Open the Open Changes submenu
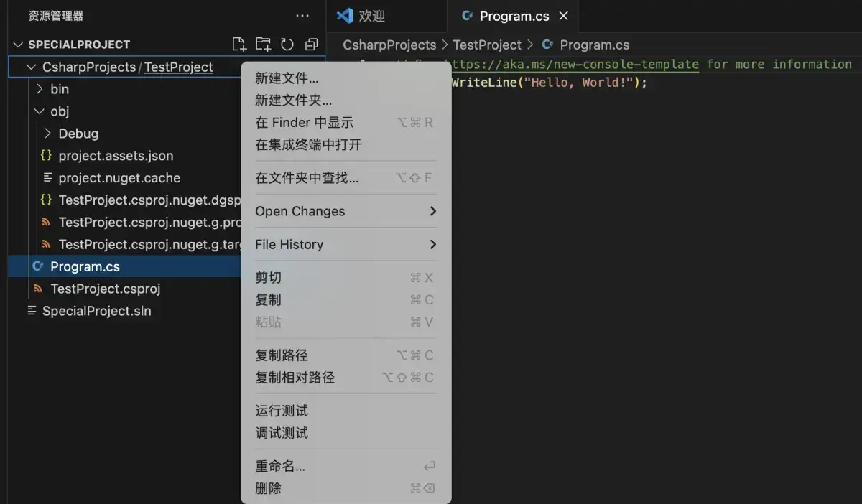The width and height of the screenshot is (862, 504). pyautogui.click(x=345, y=211)
